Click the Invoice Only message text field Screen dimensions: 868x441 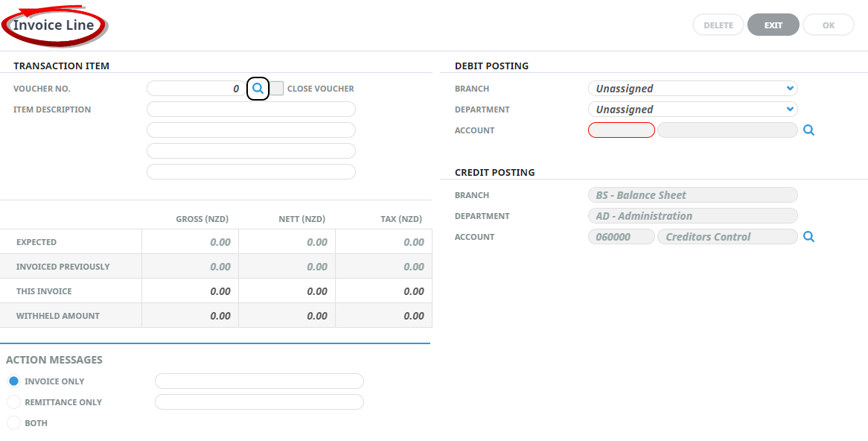(259, 381)
